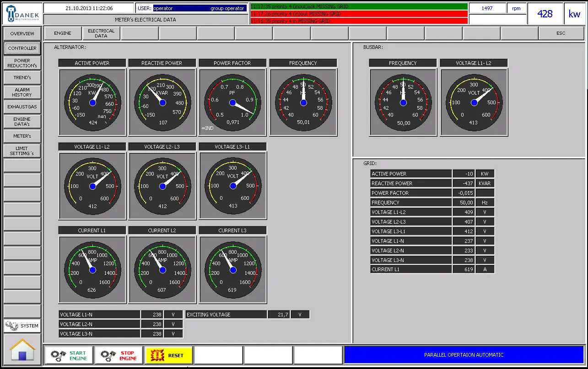
Task: Switch to the ENGINE tab
Action: coord(62,33)
